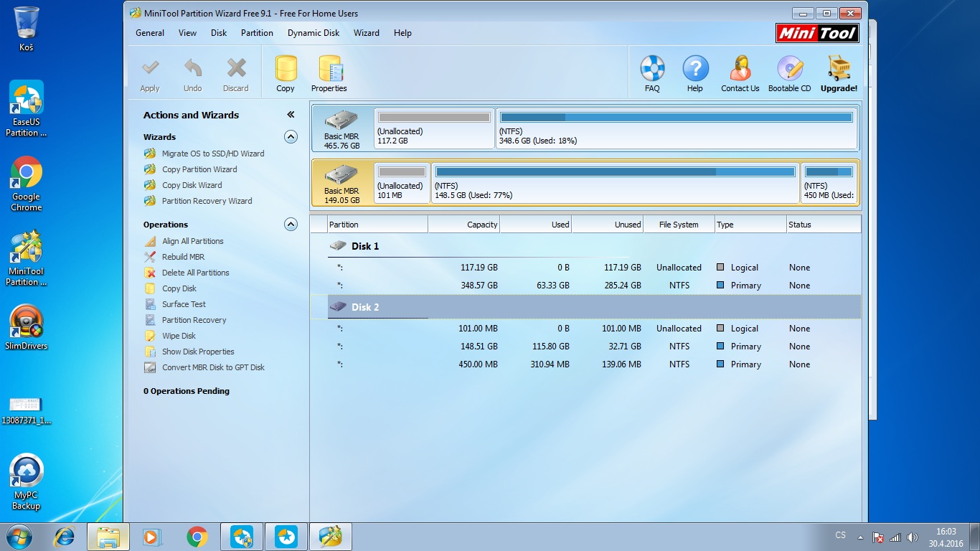Click the Copy disk toolbar icon
Viewport: 980px width, 551px height.
286,73
